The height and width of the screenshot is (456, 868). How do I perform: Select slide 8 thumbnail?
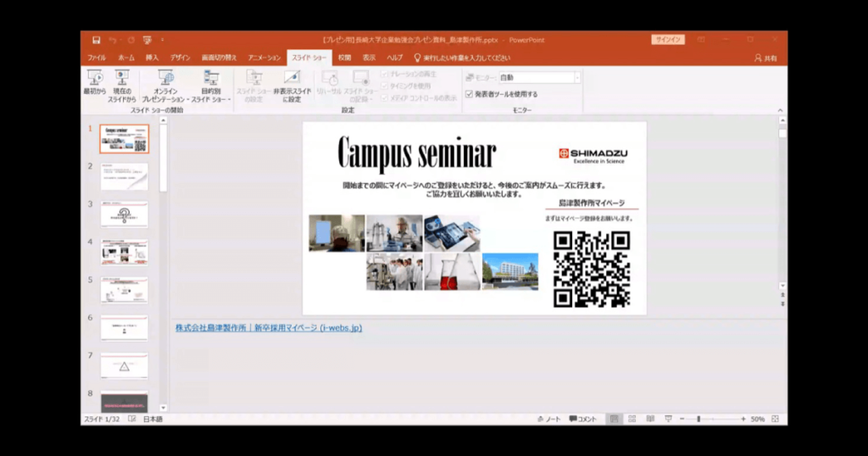(124, 402)
